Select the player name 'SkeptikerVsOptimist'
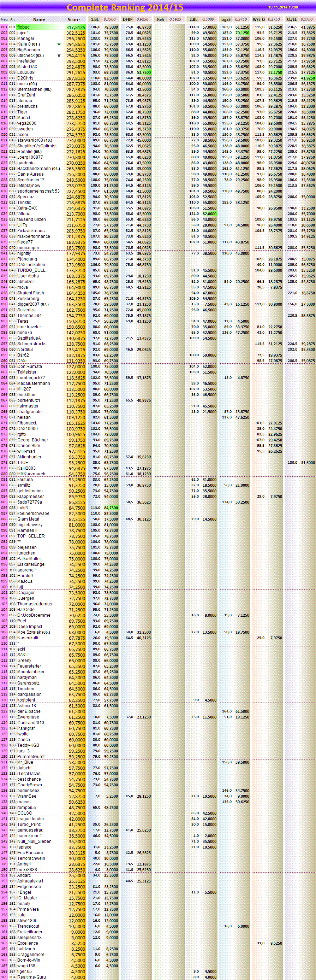 (x=37, y=146)
